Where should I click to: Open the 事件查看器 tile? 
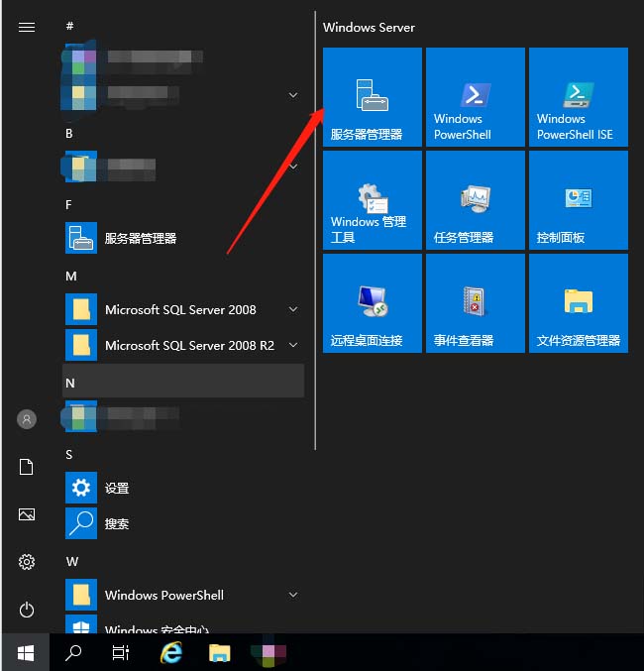tap(476, 303)
